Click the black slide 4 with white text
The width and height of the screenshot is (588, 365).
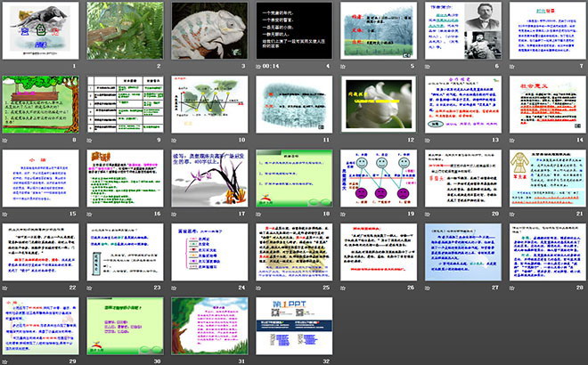(293, 29)
